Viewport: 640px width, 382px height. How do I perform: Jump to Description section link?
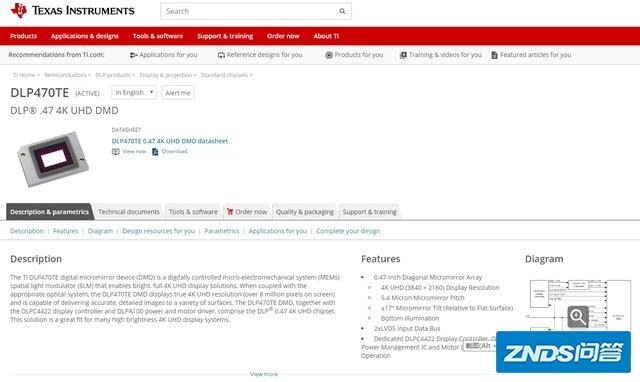tap(27, 231)
